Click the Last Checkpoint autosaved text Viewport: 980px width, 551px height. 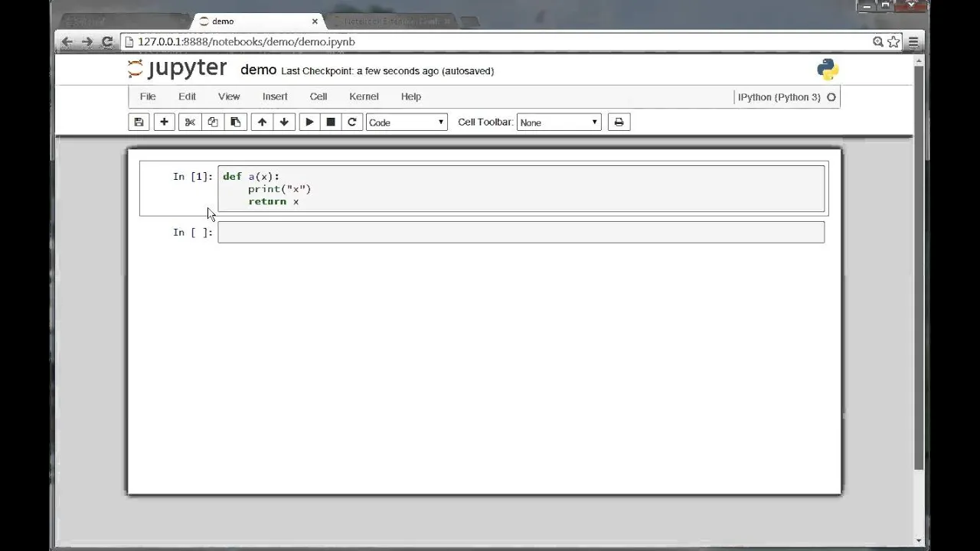pos(387,71)
